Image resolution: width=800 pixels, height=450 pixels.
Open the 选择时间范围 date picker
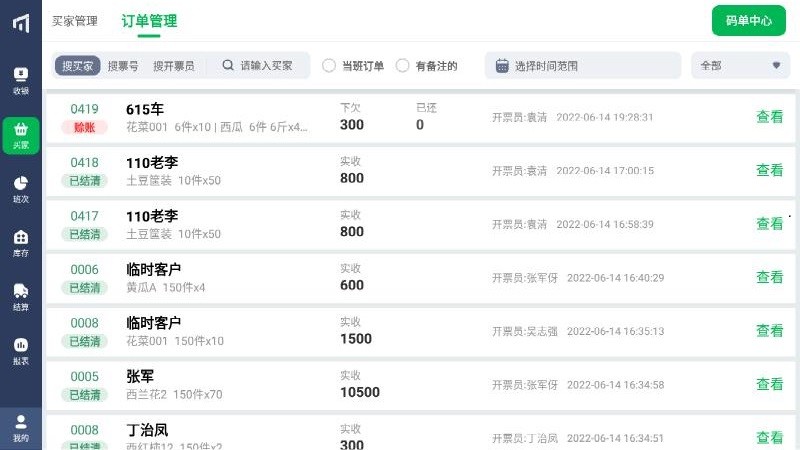pos(583,65)
